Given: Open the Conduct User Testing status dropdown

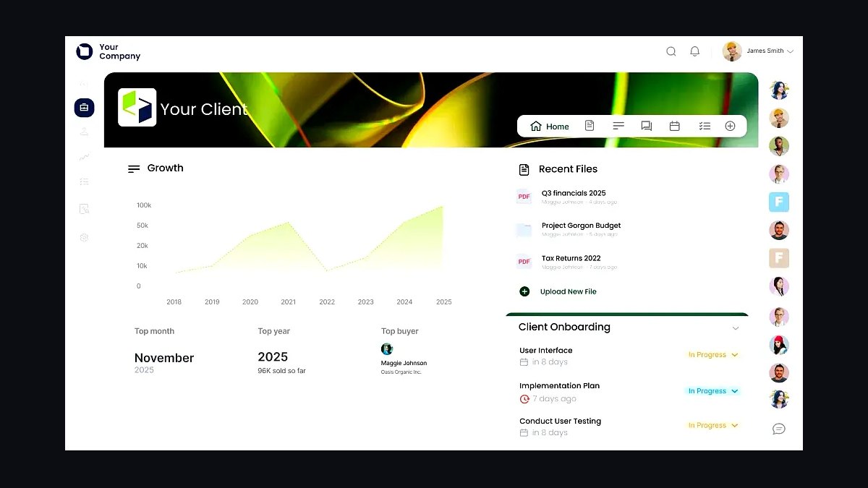Looking at the screenshot, I should point(713,426).
